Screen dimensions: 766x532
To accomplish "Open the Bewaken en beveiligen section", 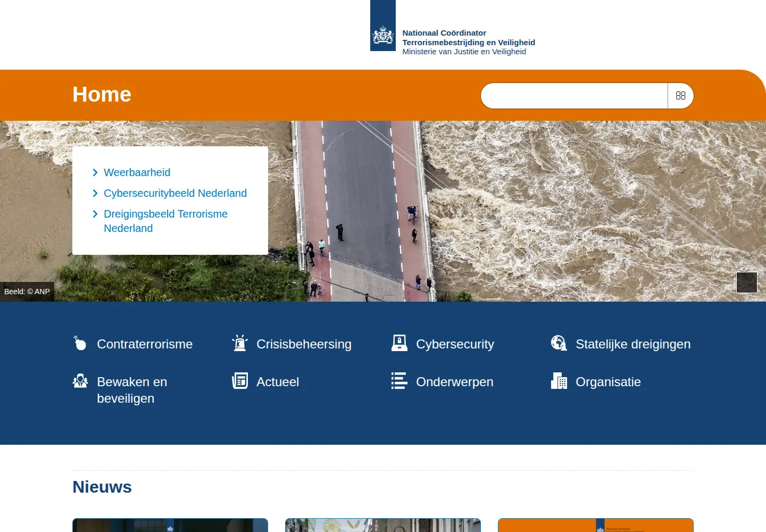I will click(x=132, y=390).
